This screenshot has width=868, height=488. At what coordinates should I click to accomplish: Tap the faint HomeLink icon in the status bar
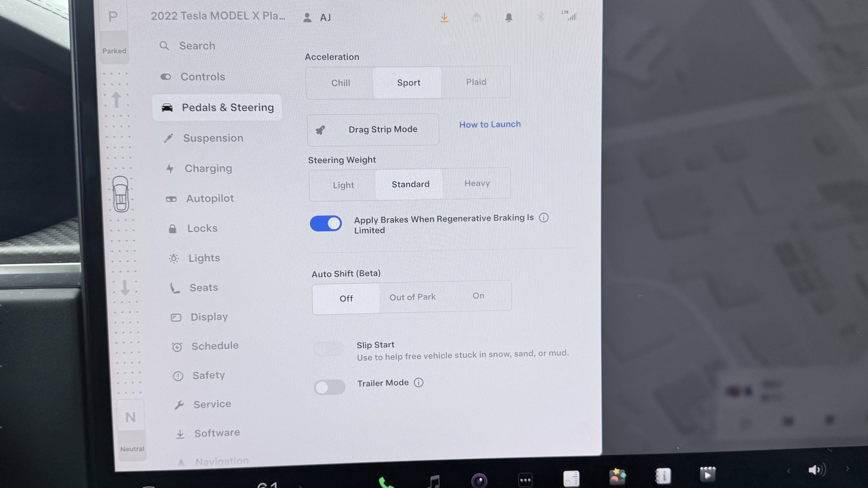click(x=477, y=17)
